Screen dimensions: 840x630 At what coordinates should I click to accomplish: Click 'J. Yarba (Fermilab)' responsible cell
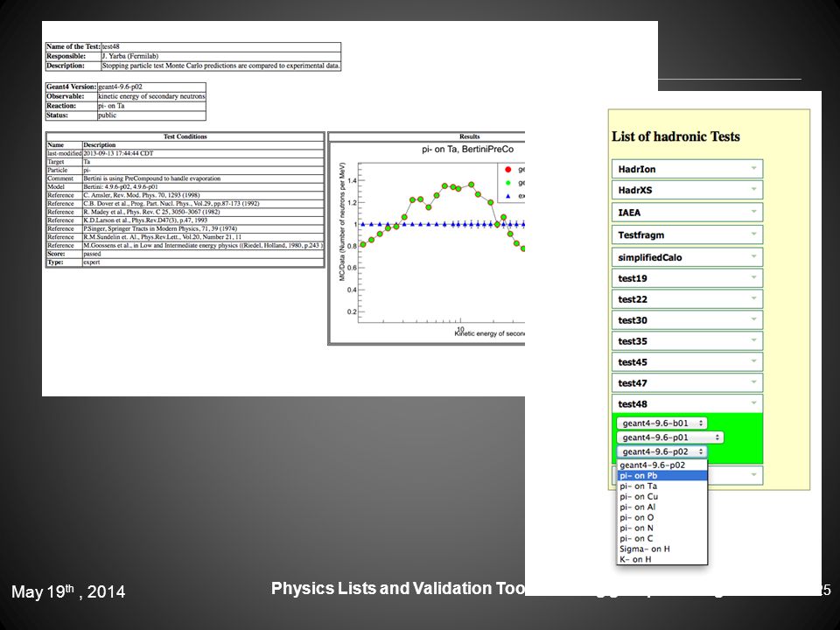pos(220,56)
